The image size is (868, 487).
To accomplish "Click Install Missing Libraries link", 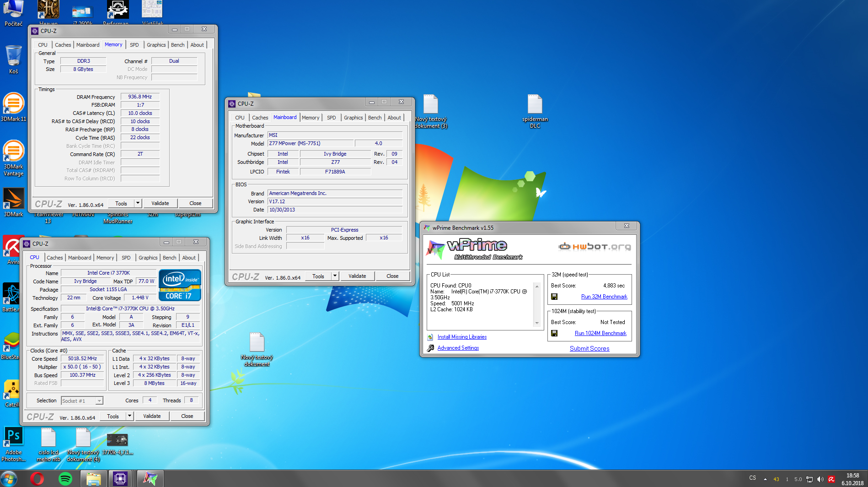I will click(462, 337).
